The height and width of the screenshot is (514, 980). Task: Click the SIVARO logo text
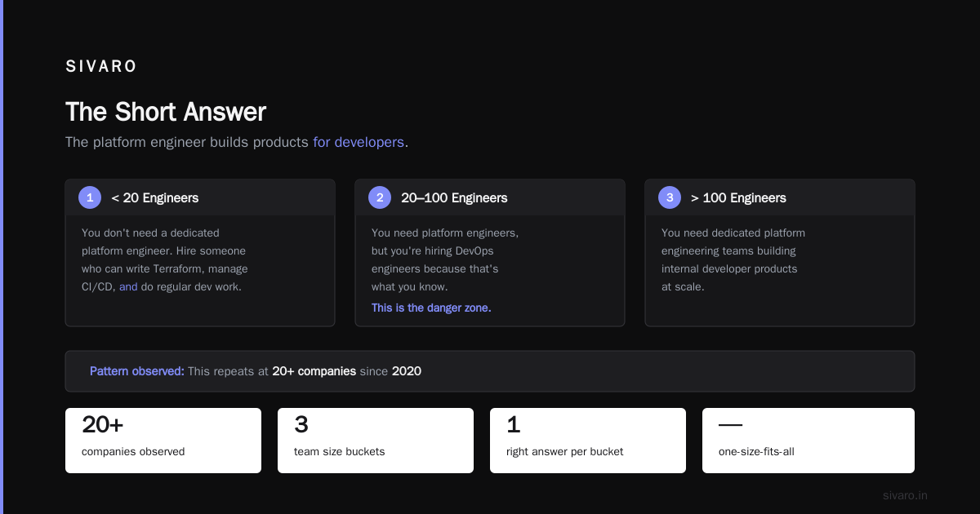click(x=101, y=67)
